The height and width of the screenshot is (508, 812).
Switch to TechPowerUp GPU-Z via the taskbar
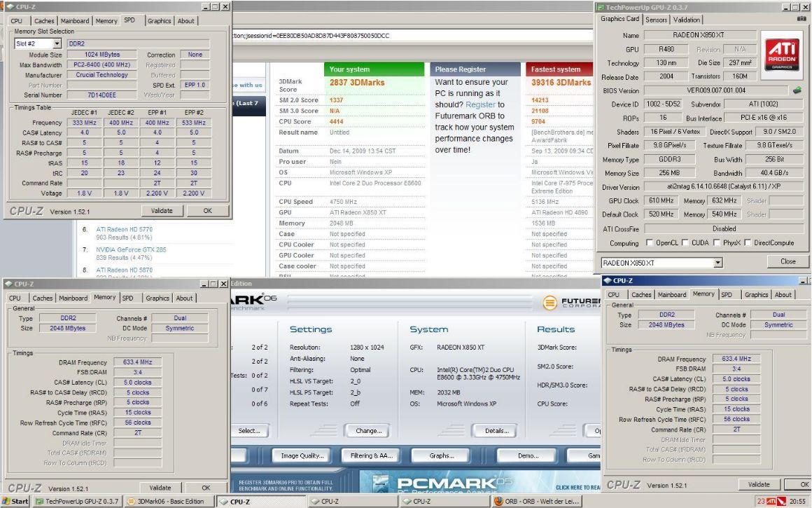78,501
